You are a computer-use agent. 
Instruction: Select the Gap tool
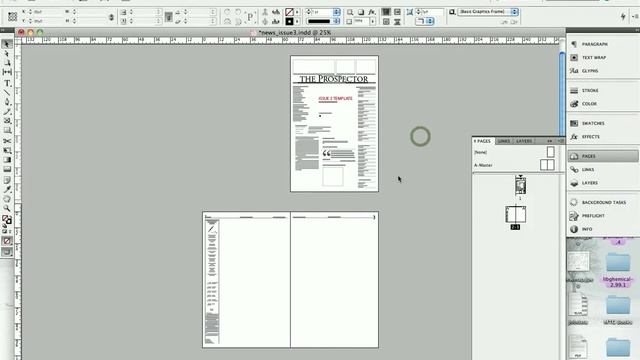(7, 72)
